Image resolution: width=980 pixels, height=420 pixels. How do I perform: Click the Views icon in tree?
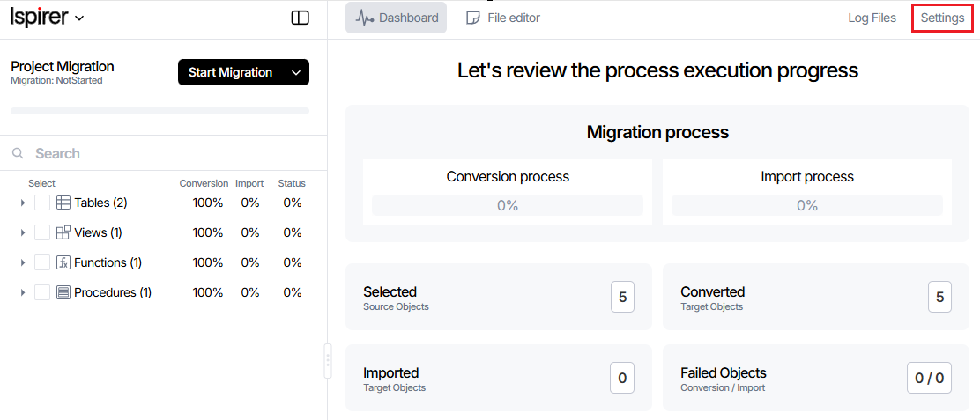(x=63, y=232)
